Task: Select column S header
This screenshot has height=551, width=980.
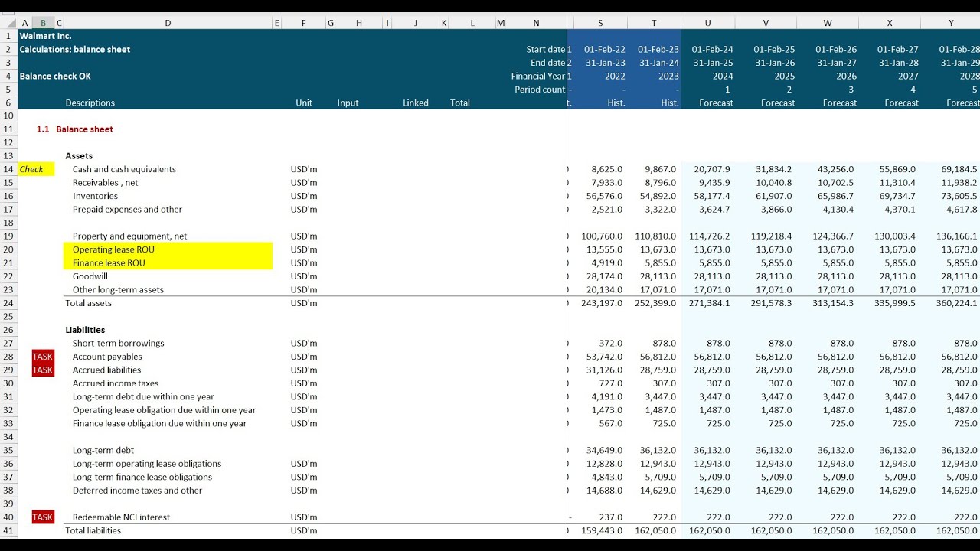Action: pyautogui.click(x=600, y=23)
